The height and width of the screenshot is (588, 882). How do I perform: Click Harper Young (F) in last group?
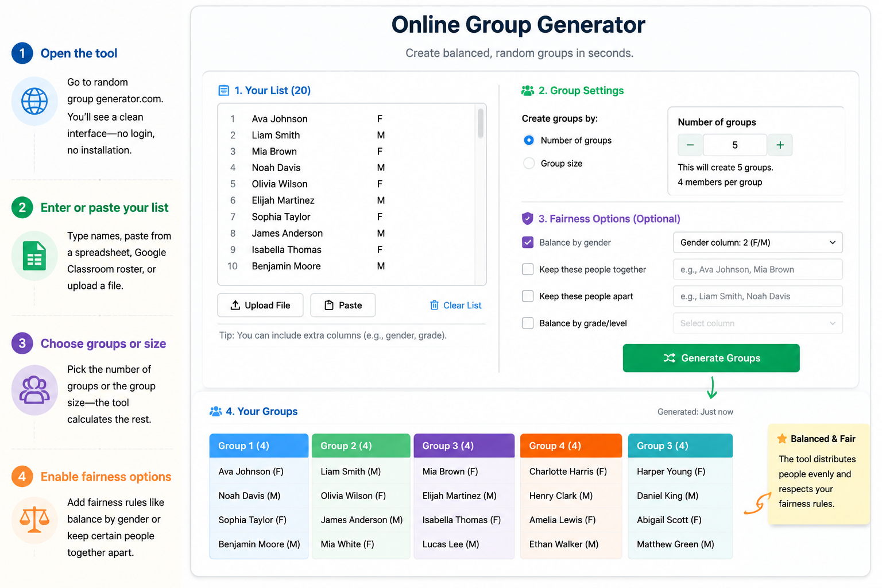pyautogui.click(x=671, y=471)
